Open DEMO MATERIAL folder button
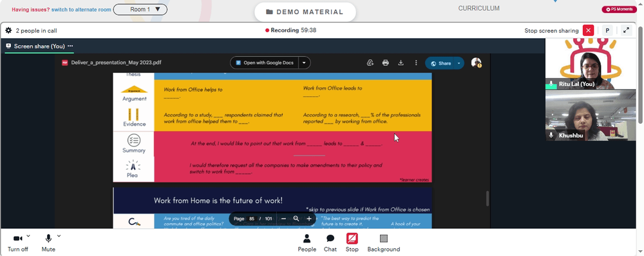The image size is (644, 256). (x=305, y=12)
